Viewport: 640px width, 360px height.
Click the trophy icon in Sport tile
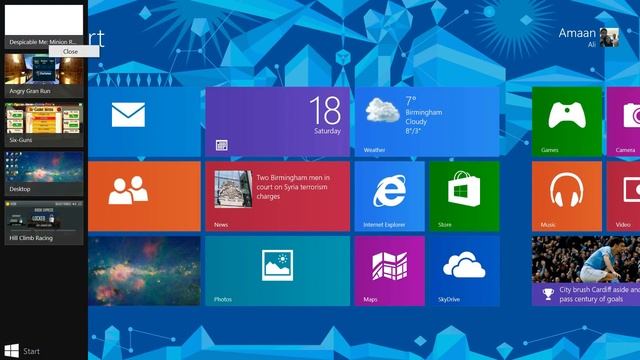click(548, 294)
